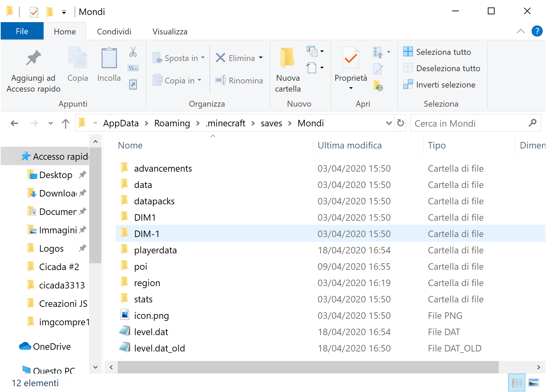Click the Copia clipboard icon
The width and height of the screenshot is (546, 392).
78,58
